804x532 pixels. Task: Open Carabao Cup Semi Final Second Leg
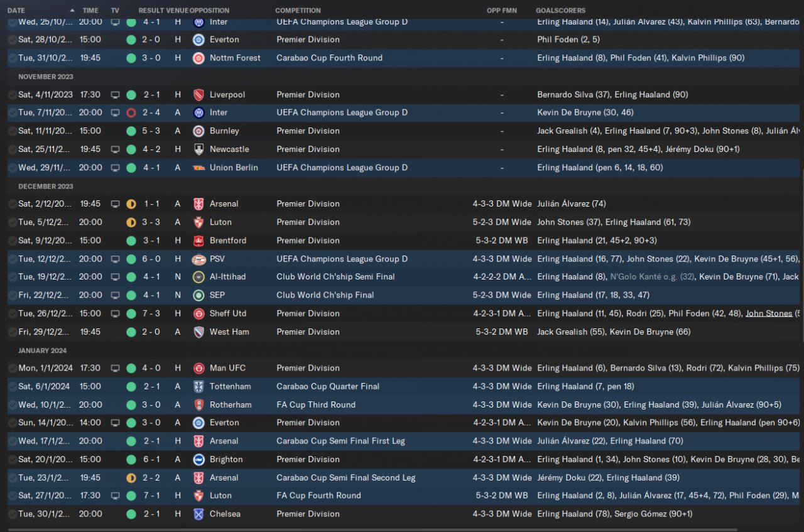(345, 477)
